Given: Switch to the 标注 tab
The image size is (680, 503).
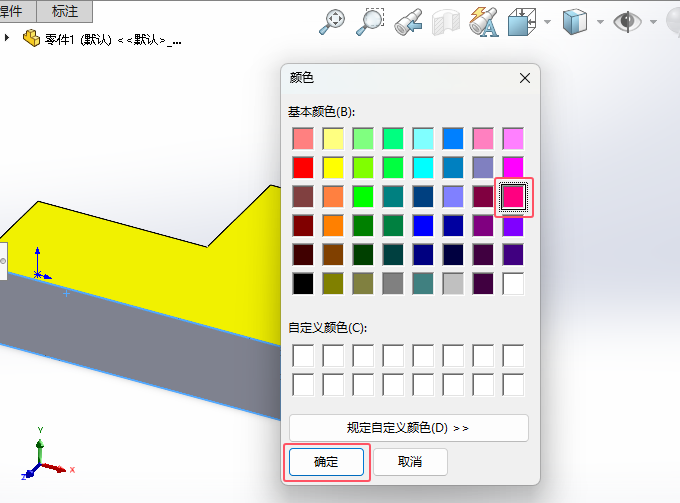Looking at the screenshot, I should [x=65, y=11].
